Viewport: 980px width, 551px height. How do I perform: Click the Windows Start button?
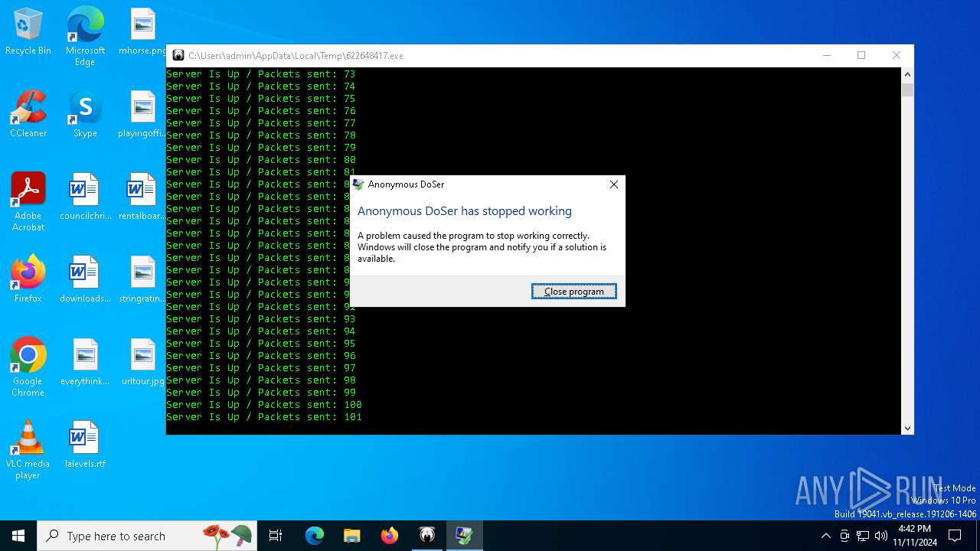(18, 536)
